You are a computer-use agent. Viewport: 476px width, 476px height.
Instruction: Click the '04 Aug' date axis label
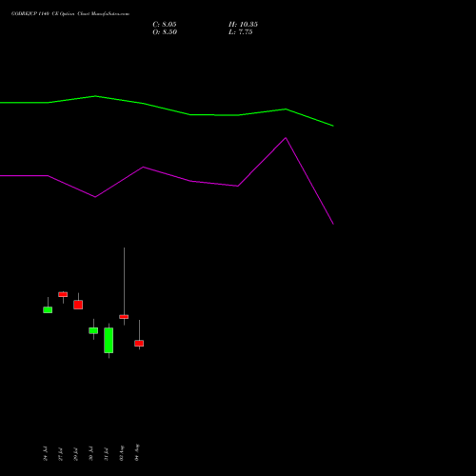pyautogui.click(x=137, y=452)
